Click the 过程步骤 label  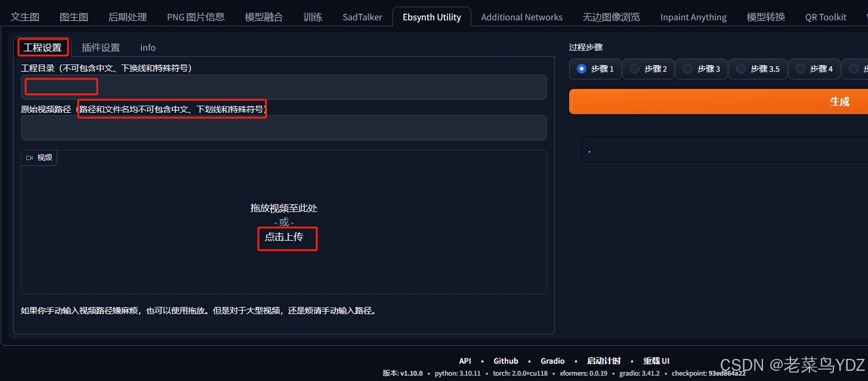(x=586, y=47)
